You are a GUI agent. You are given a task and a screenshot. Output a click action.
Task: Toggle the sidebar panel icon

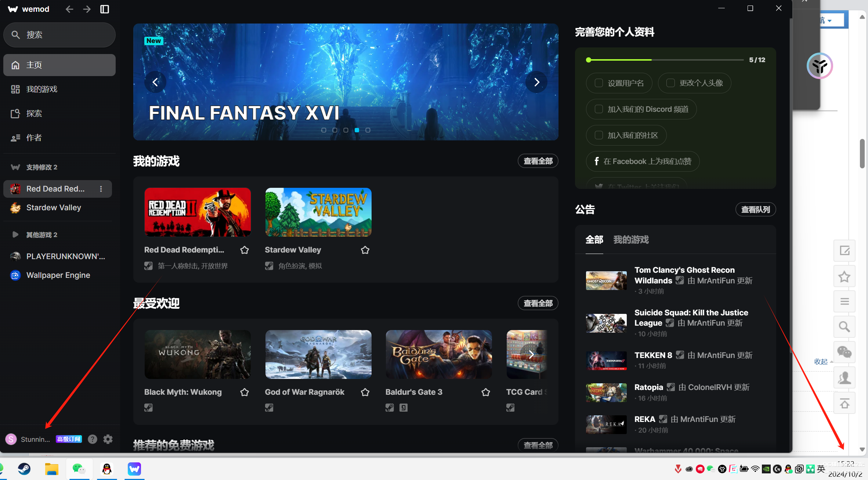click(x=105, y=9)
